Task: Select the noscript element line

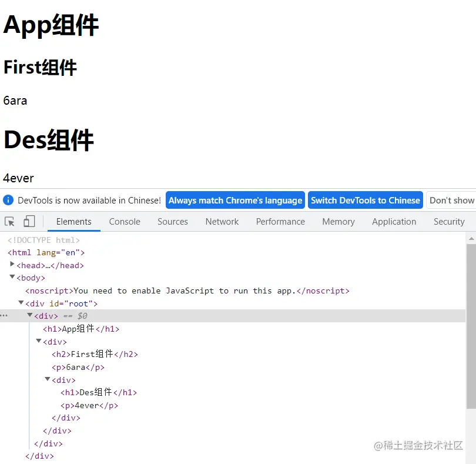Action: coord(187,291)
